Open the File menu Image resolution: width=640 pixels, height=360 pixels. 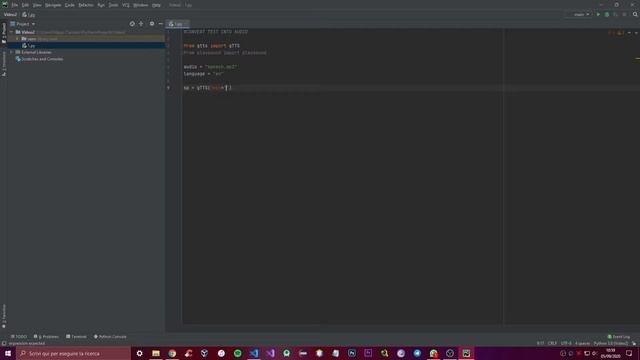[x=15, y=5]
